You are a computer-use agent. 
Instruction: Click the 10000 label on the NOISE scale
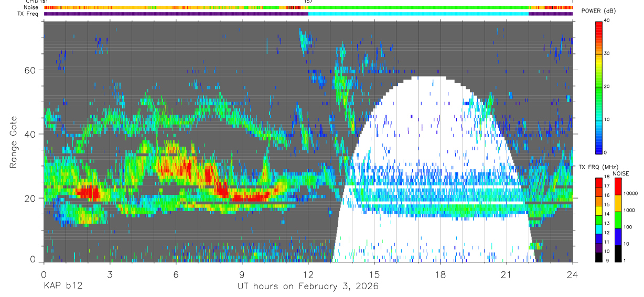(x=630, y=193)
